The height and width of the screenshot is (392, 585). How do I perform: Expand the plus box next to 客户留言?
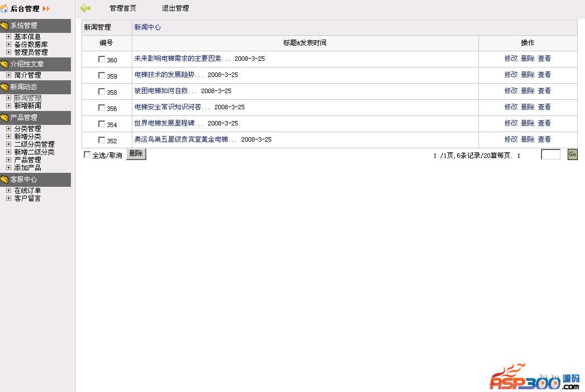pyautogui.click(x=8, y=199)
